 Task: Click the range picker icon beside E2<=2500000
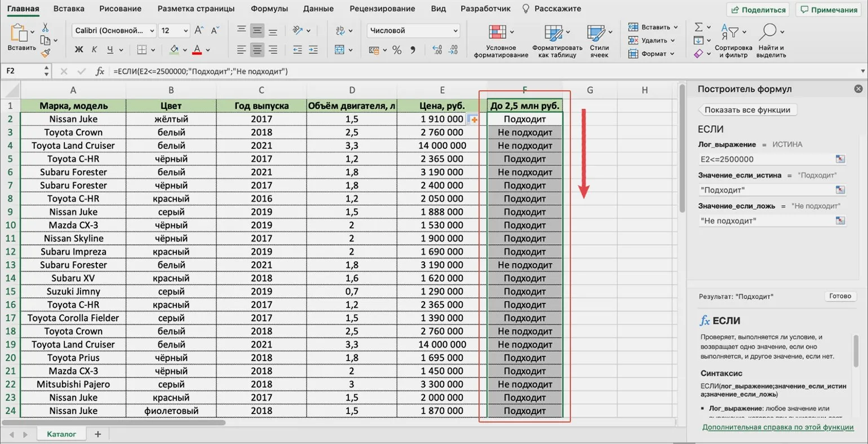pos(840,159)
